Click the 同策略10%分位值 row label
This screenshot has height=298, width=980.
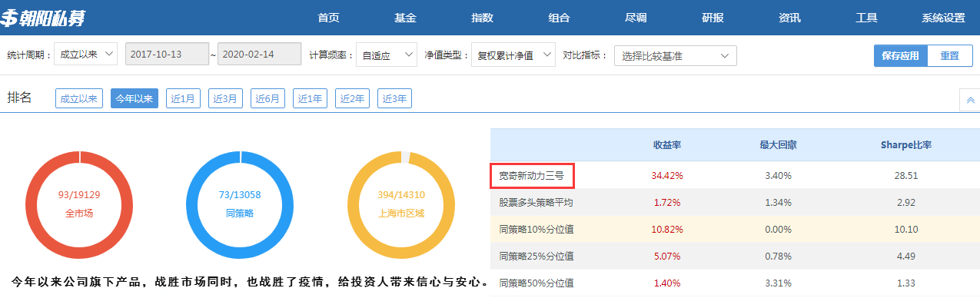pyautogui.click(x=537, y=229)
